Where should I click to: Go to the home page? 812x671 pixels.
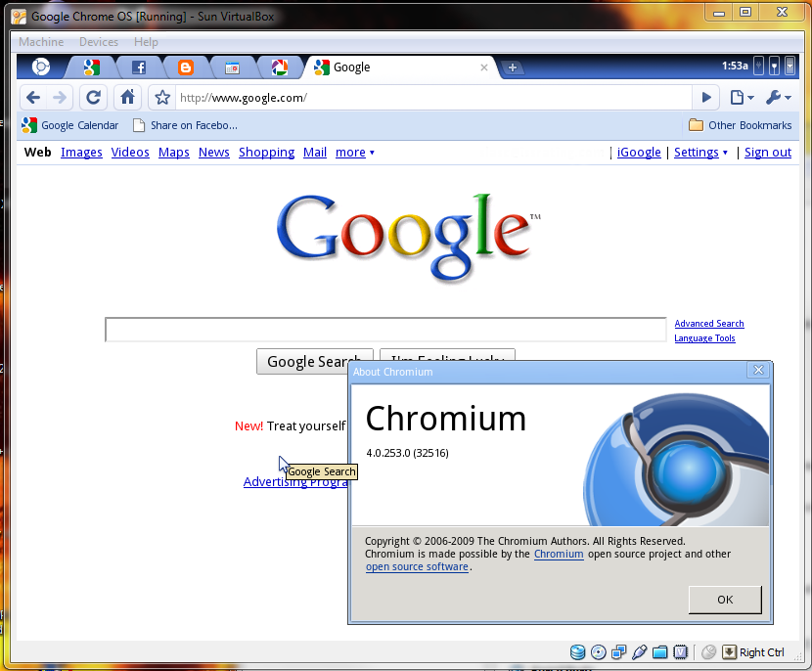click(x=127, y=98)
